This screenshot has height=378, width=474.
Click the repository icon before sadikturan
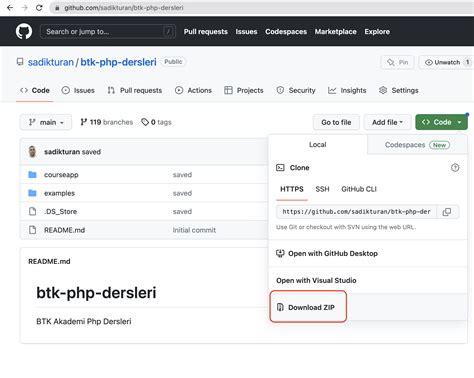tap(20, 62)
